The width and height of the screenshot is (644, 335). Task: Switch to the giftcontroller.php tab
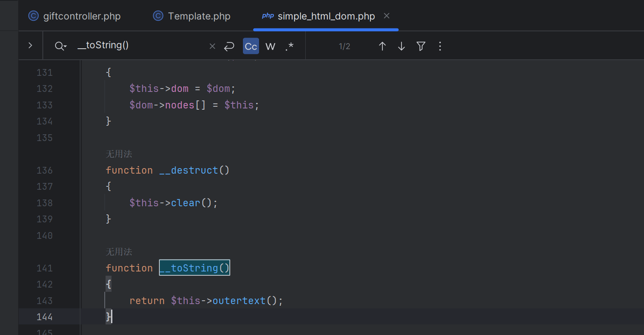75,16
